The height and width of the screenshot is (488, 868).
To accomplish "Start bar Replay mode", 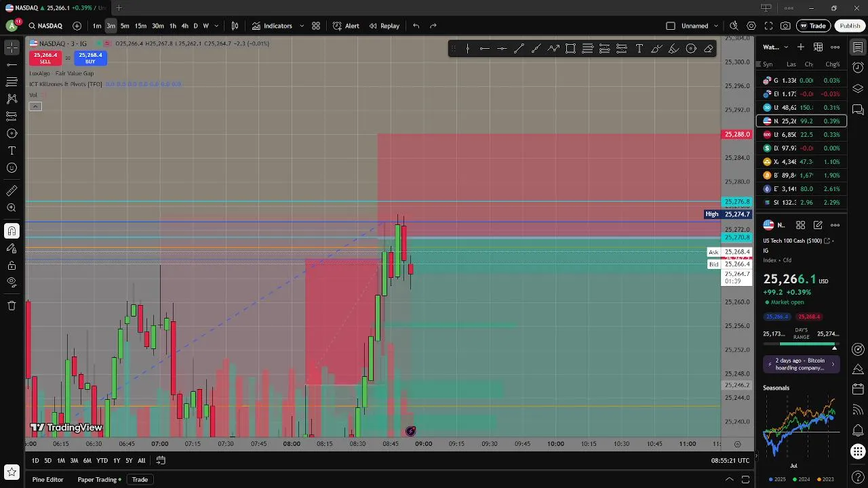I will coord(384,26).
